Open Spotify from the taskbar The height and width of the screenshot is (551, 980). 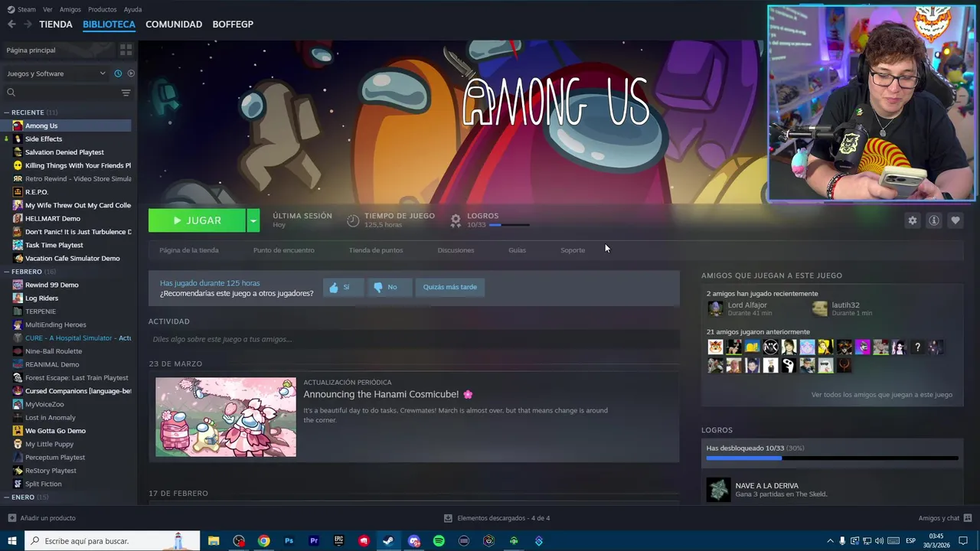coord(439,541)
